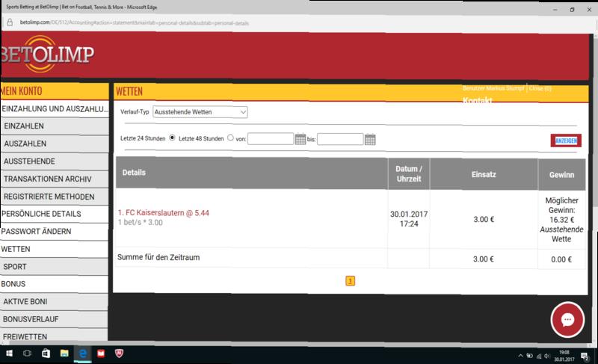
Task: Open the 'bis' date calendar picker
Action: (x=370, y=140)
